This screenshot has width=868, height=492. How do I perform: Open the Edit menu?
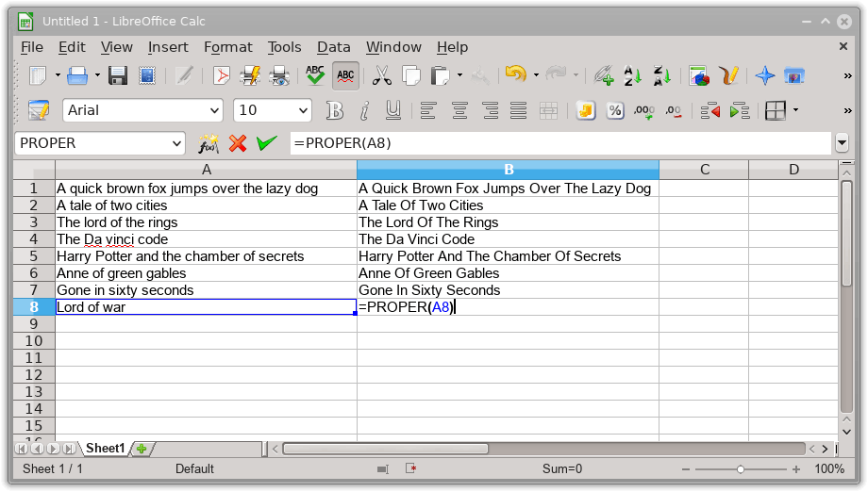click(72, 47)
